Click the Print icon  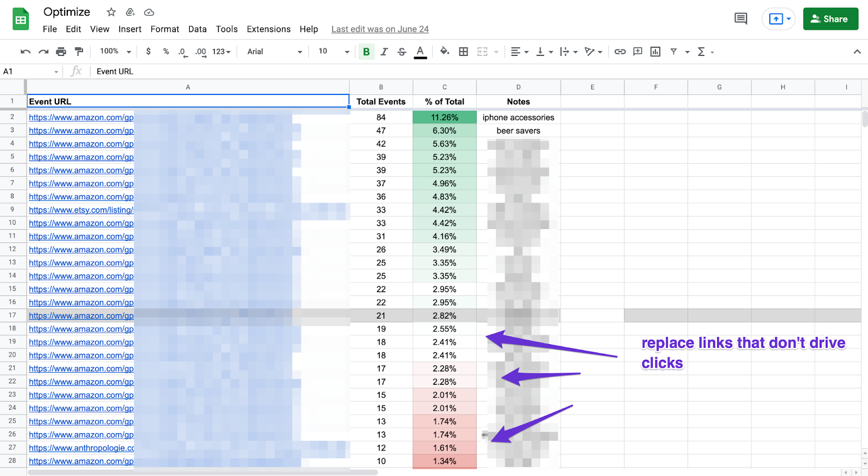(61, 52)
